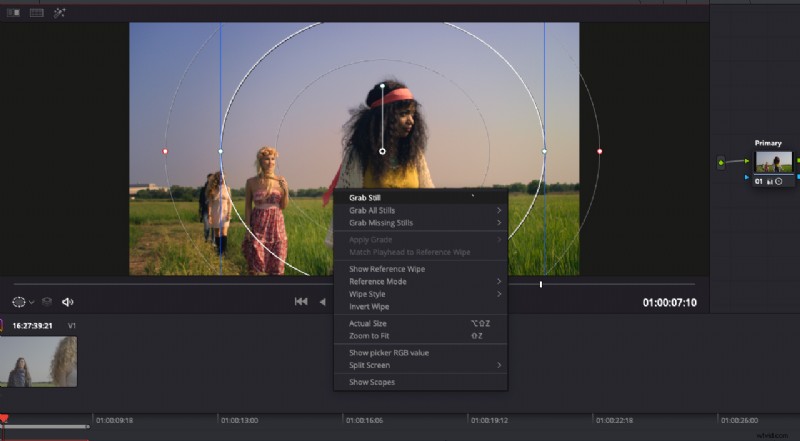Image resolution: width=800 pixels, height=441 pixels.
Task: Click the viewer scrubber playhead marker
Action: (541, 284)
